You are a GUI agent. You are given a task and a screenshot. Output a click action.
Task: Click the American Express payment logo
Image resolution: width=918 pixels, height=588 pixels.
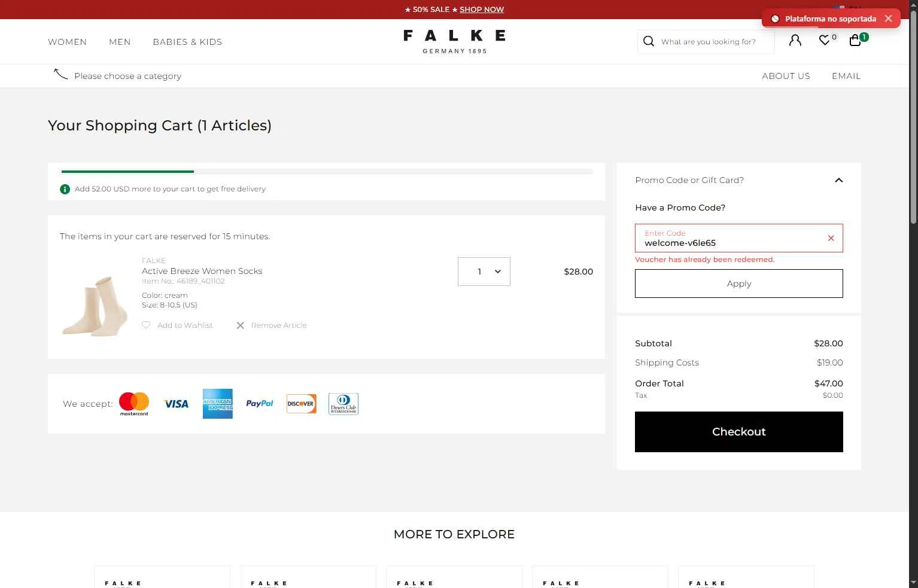point(217,404)
